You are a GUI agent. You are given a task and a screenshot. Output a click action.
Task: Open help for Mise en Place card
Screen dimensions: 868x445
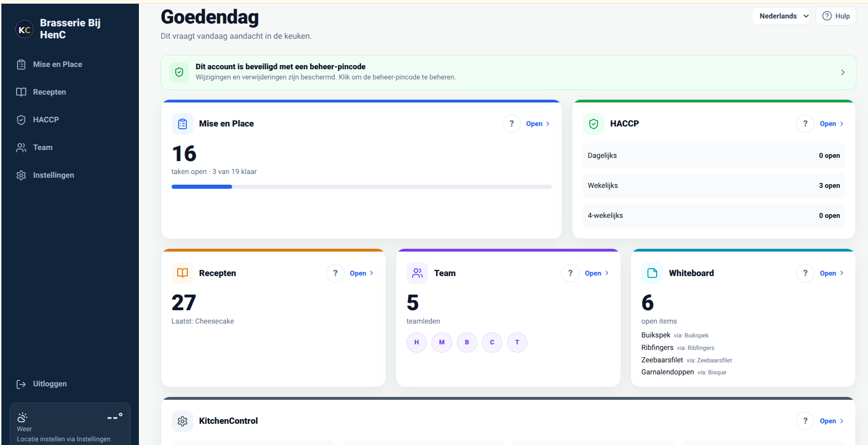pyautogui.click(x=511, y=124)
